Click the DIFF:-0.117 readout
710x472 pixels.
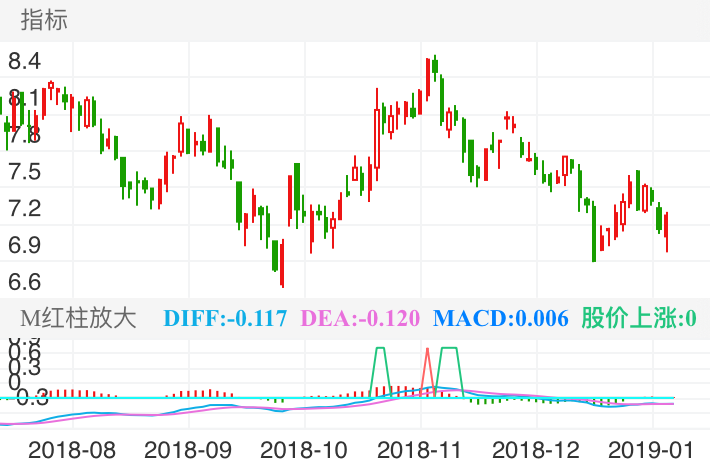[225, 319]
